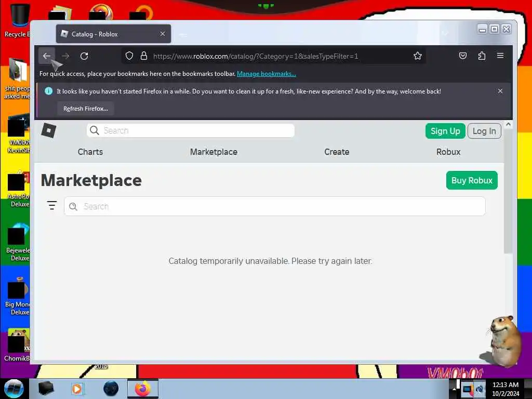Open the tracking protection shield icon
Viewport: 532px width, 399px height.
pyautogui.click(x=129, y=56)
